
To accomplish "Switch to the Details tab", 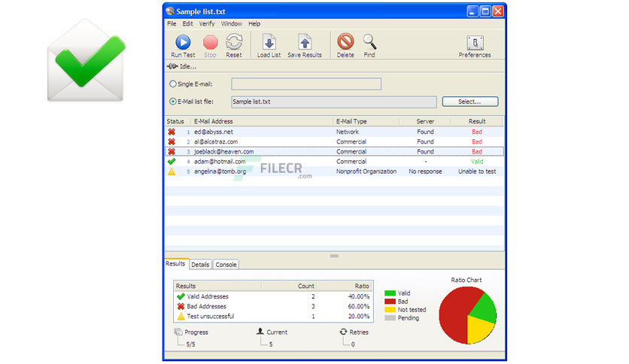I will pos(200,265).
